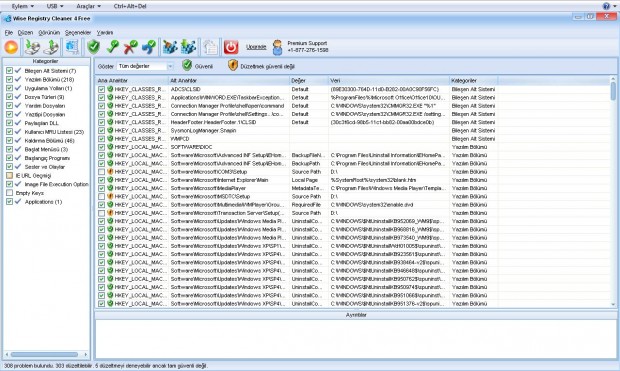The width and height of the screenshot is (620, 371).
Task: Click the red power button toolbar icon
Action: (x=231, y=47)
